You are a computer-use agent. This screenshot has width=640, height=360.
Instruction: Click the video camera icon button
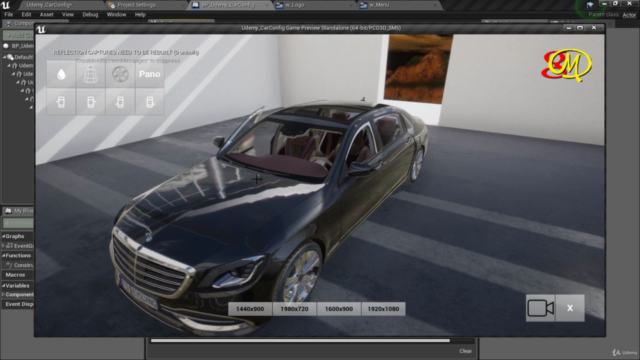[540, 308]
